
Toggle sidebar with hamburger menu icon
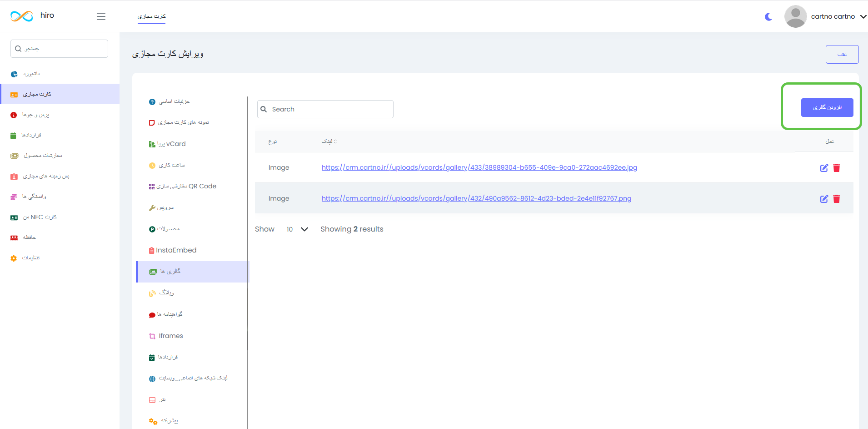[101, 16]
